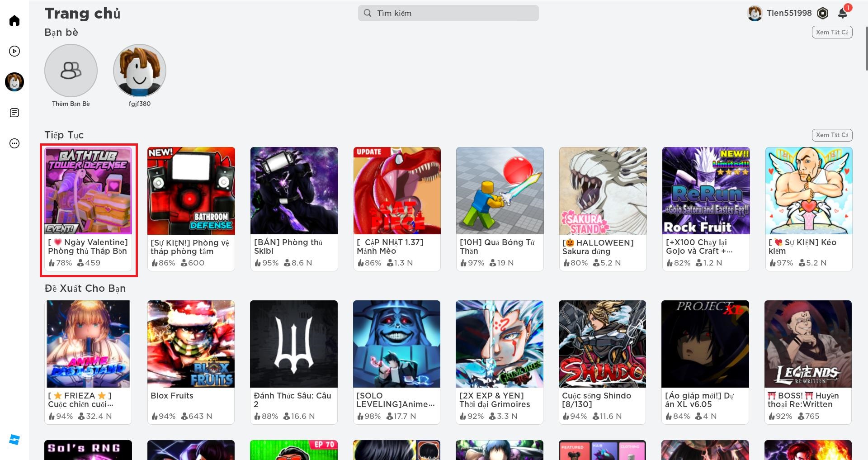Click title 'Cuộc sống Shindo [8/130]'
The width and height of the screenshot is (868, 460).
pos(597,400)
